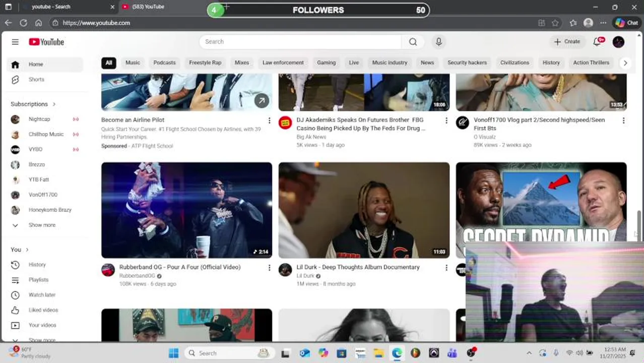Viewport: 644px width, 363px height.
Task: Open options menu for DJ Akademiks video
Action: (x=446, y=120)
